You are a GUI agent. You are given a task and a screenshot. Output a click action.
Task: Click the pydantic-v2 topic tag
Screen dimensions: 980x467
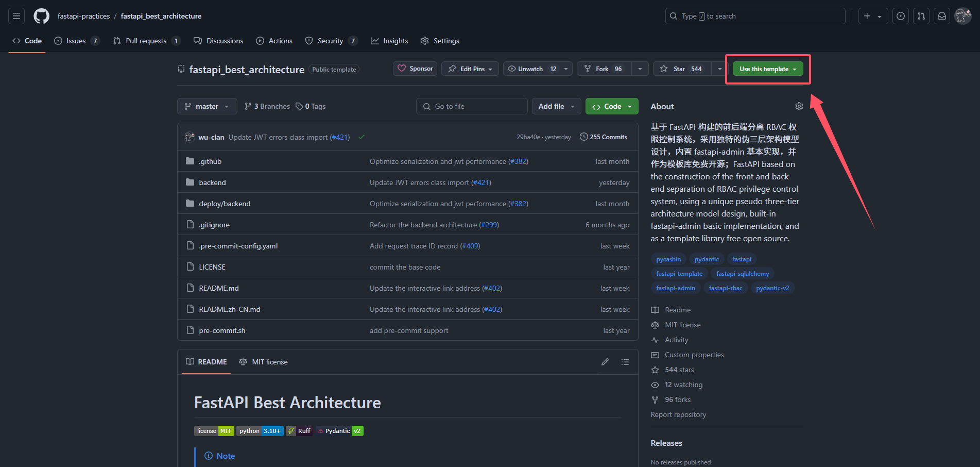point(772,288)
